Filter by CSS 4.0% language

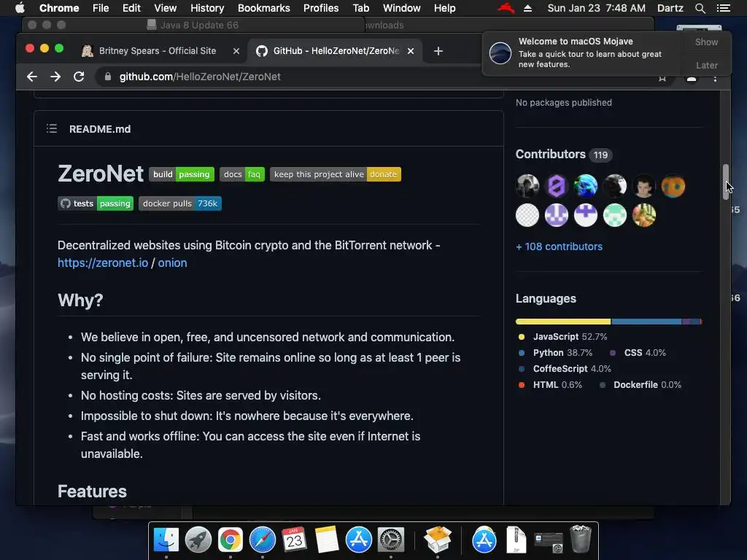638,353
